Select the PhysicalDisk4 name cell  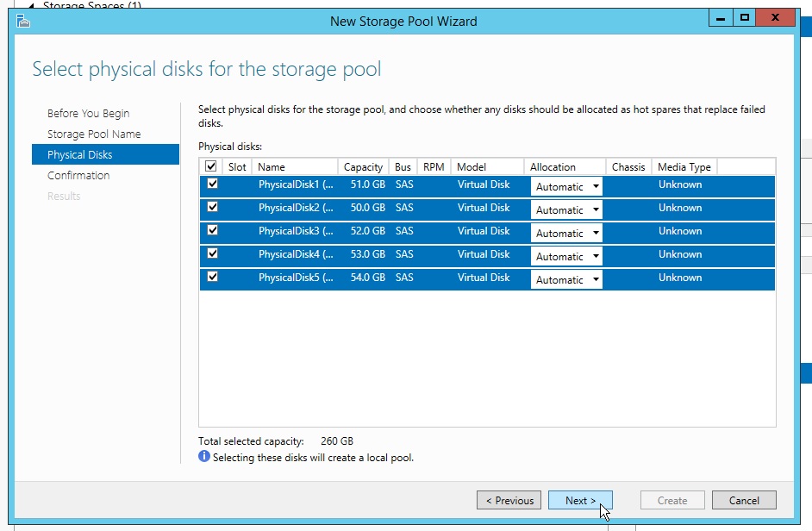[296, 254]
